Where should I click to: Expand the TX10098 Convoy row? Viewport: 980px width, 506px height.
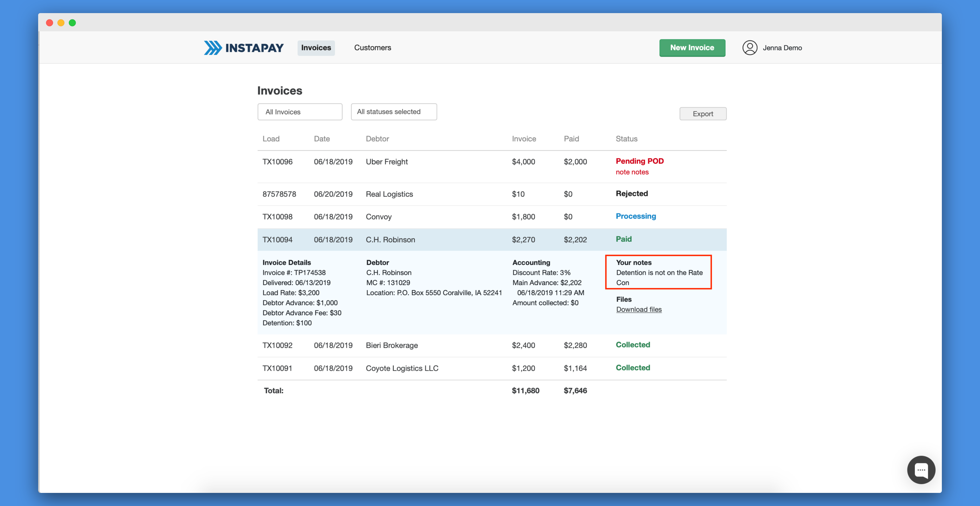(492, 217)
